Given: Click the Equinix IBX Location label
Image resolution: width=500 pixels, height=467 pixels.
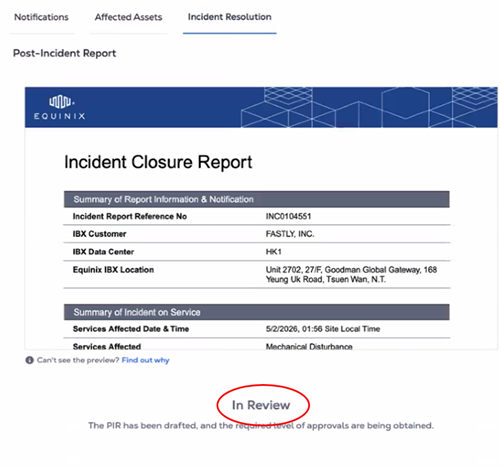Looking at the screenshot, I should pos(113,270).
